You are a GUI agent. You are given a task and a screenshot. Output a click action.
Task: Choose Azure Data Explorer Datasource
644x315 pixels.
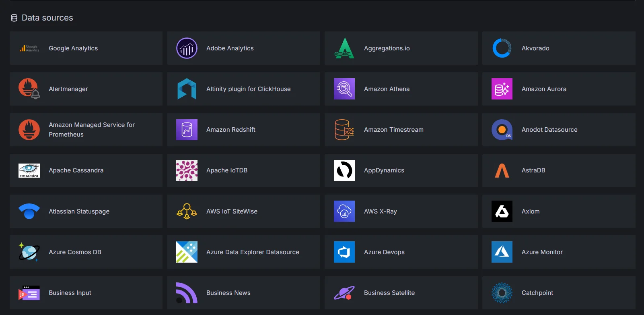(x=253, y=252)
